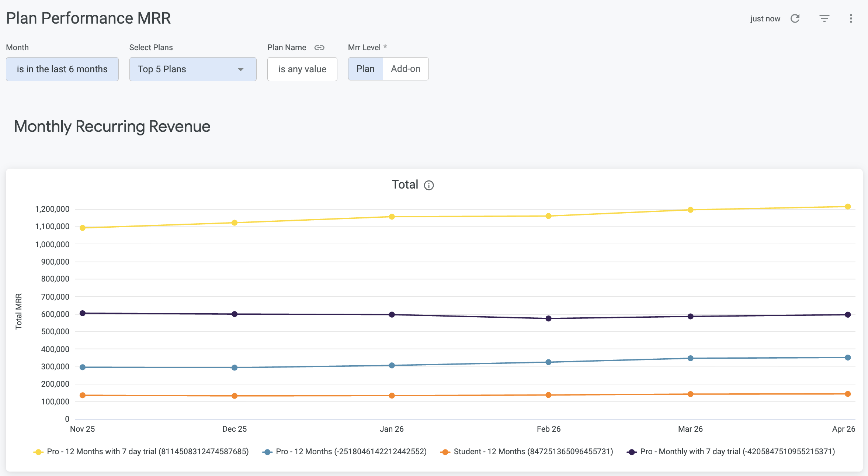Click the 'just now' last-updated text
868x476 pixels.
click(x=765, y=19)
